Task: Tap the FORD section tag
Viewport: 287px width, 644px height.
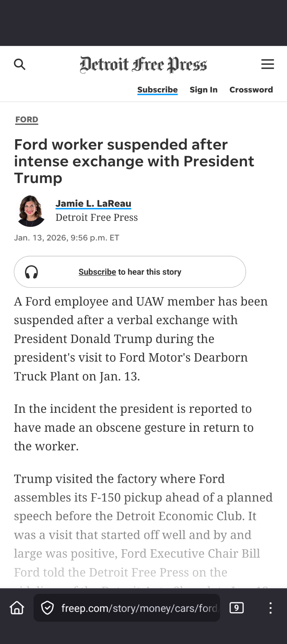Action: 27,120
